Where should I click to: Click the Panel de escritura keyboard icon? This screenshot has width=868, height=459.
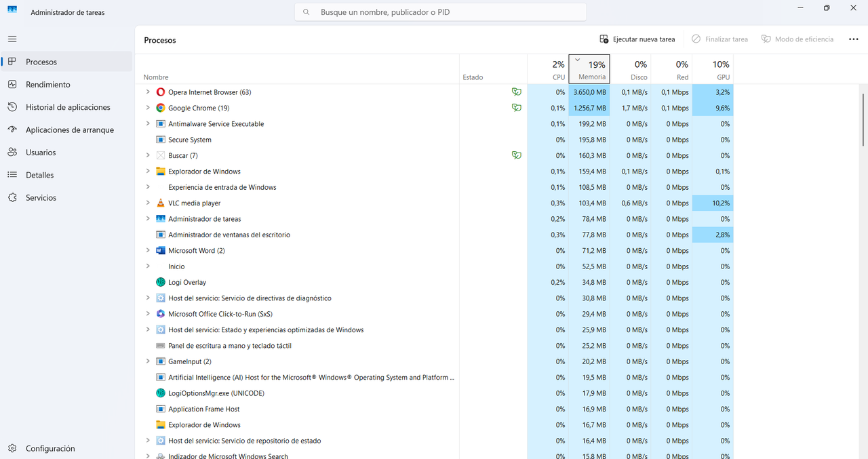pyautogui.click(x=161, y=346)
